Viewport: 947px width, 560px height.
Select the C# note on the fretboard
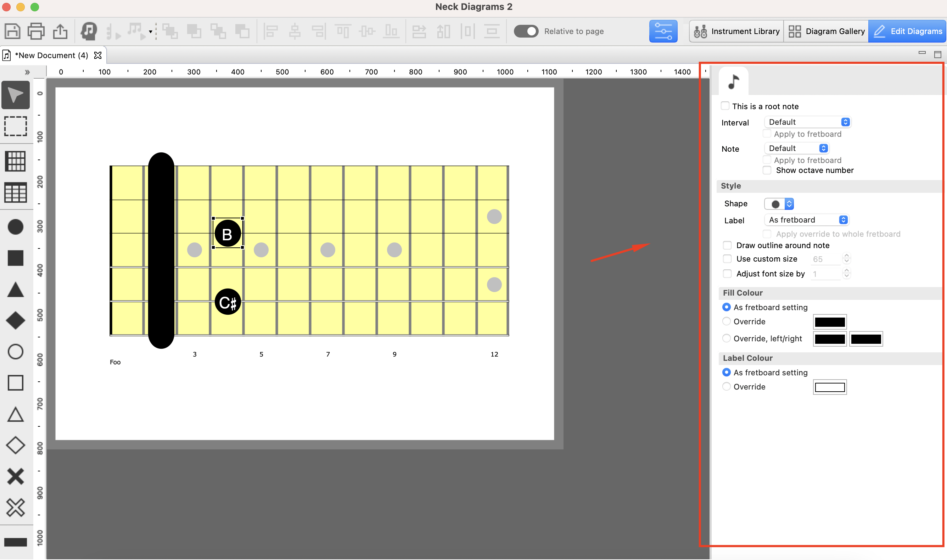[x=228, y=302]
